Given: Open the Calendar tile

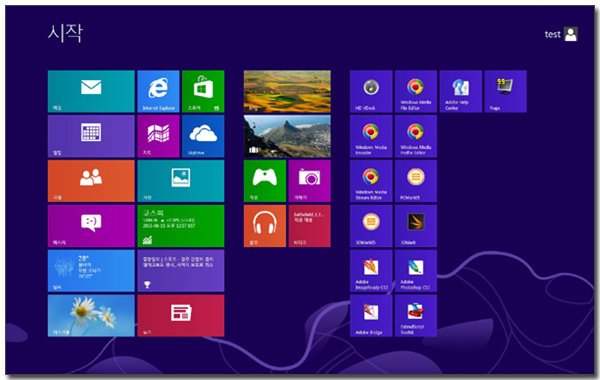Looking at the screenshot, I should point(91,136).
